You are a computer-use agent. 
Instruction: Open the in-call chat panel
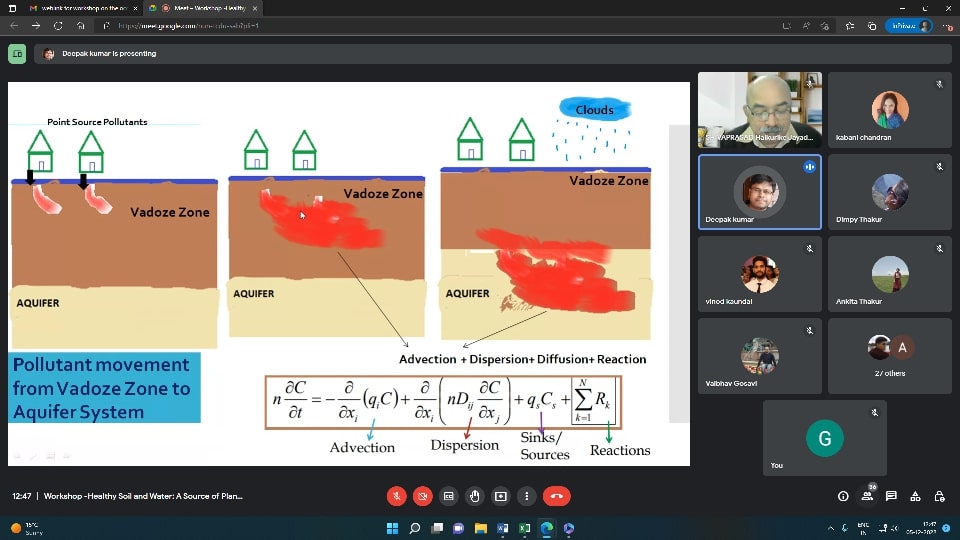[891, 496]
